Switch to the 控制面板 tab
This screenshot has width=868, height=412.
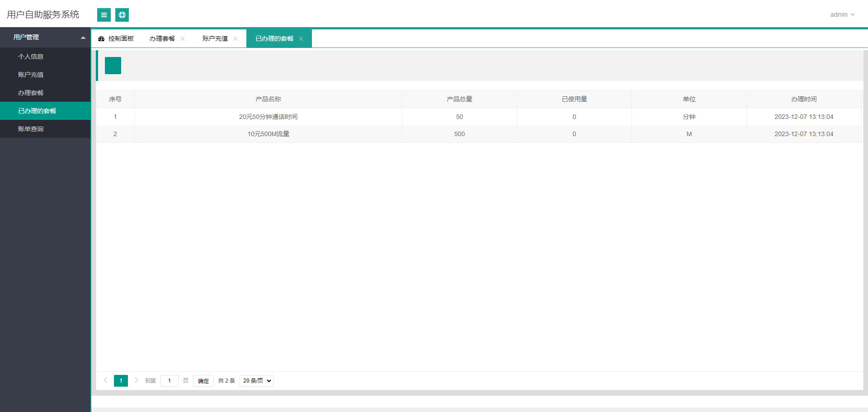[x=117, y=38]
